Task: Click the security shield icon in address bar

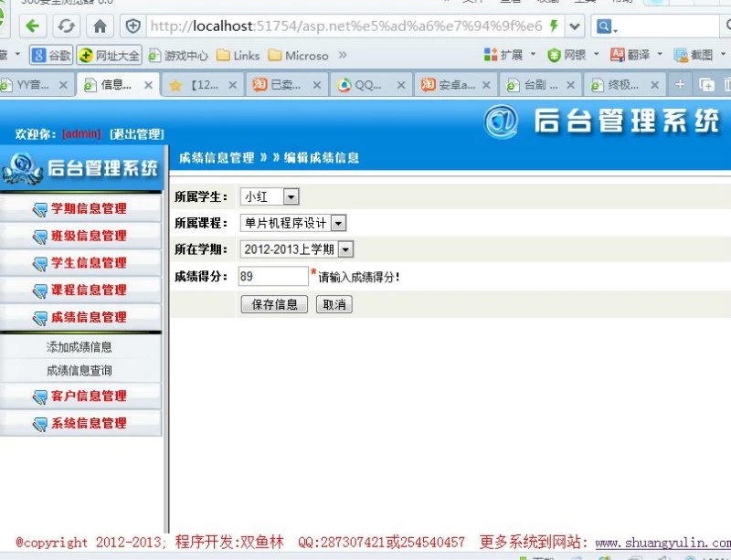Action: click(133, 26)
